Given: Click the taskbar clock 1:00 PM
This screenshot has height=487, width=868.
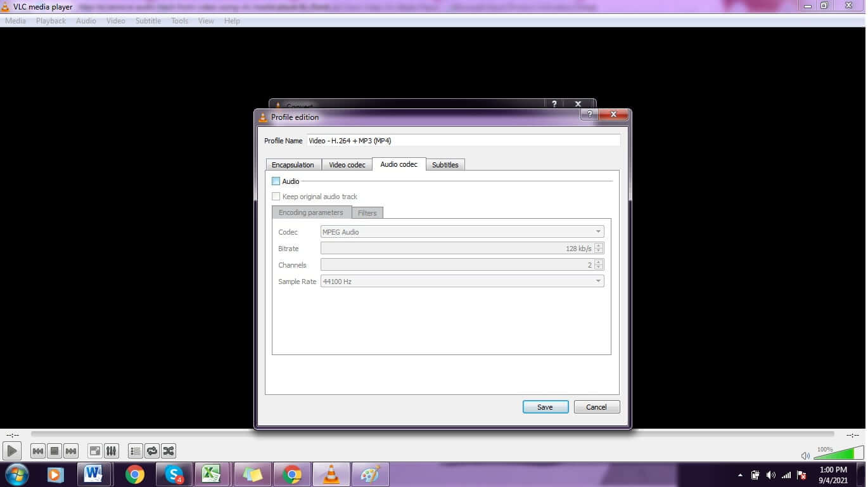Looking at the screenshot, I should click(833, 470).
